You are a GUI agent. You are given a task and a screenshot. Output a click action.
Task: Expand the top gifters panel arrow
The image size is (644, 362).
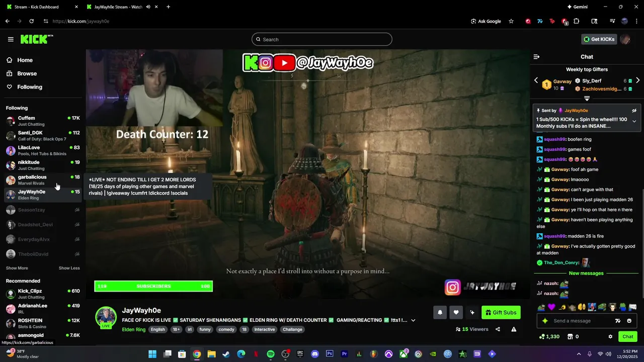[587, 99]
